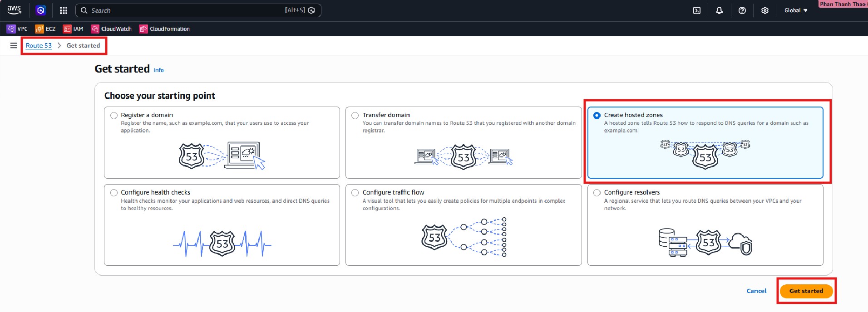Open the Info link beside Get started
This screenshot has width=868, height=312.
pyautogui.click(x=158, y=70)
